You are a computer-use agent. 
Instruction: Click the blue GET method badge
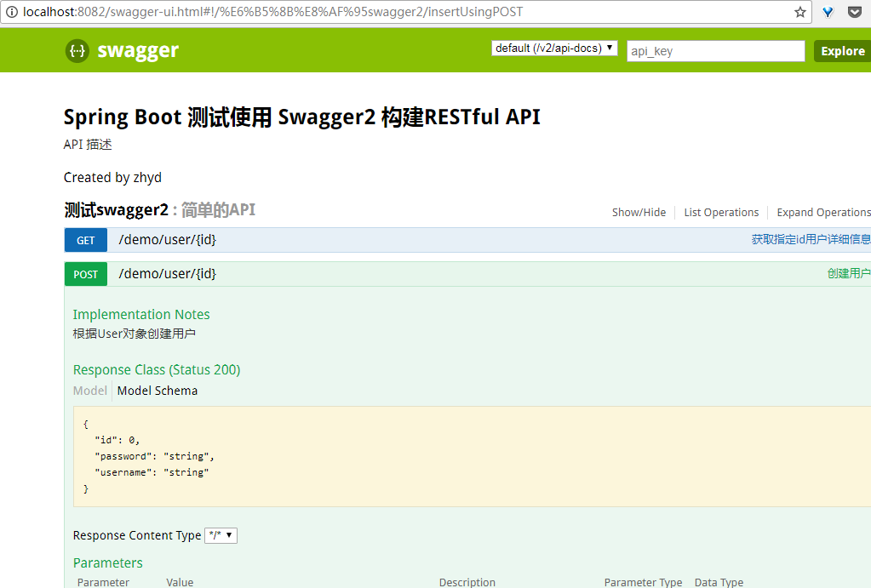85,240
